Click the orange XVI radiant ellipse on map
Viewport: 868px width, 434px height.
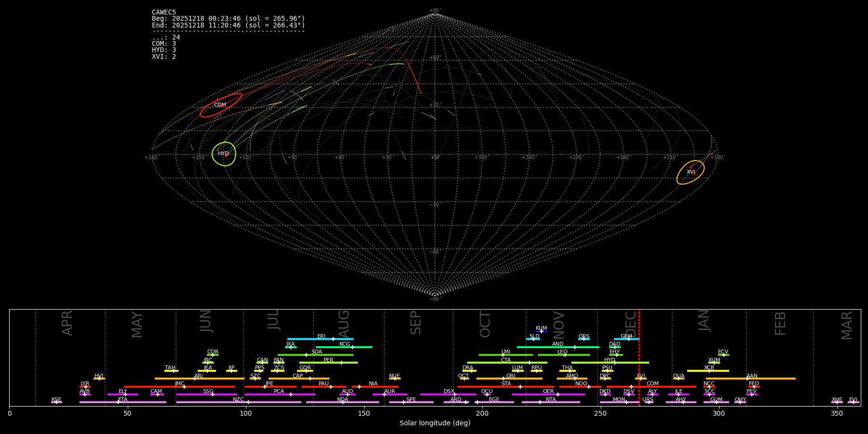(690, 172)
